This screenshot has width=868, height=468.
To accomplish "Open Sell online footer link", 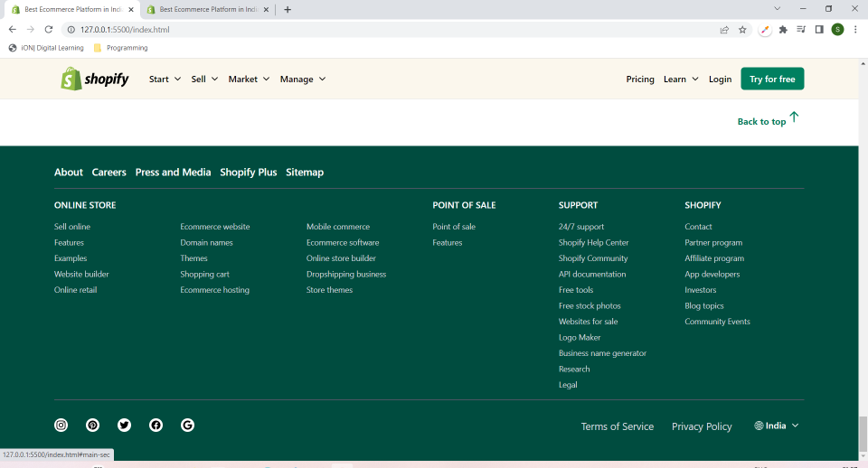I will point(72,227).
